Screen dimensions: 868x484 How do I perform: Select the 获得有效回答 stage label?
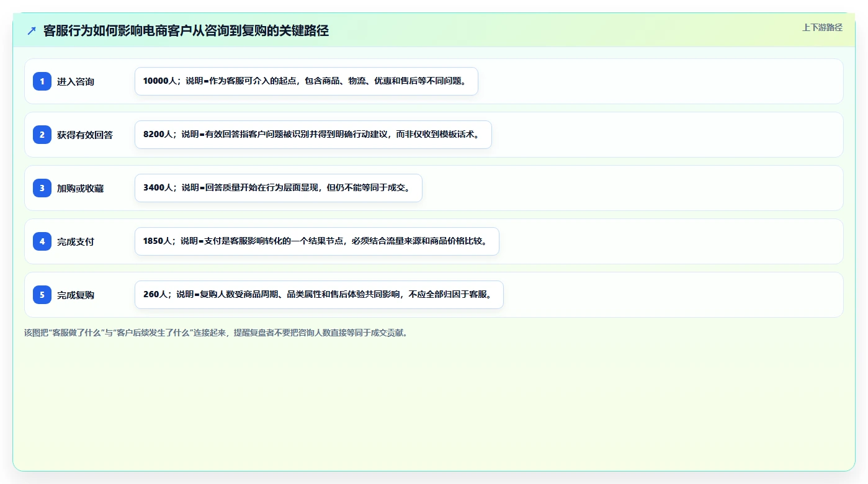(85, 135)
